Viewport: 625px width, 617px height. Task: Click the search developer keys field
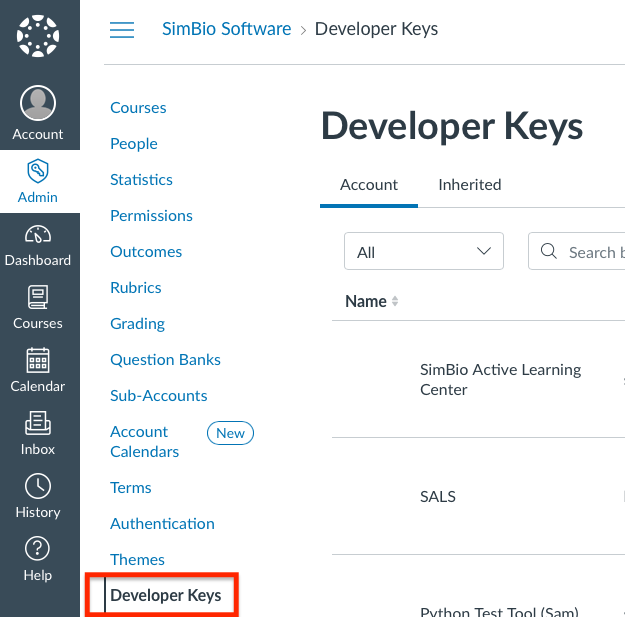click(576, 251)
